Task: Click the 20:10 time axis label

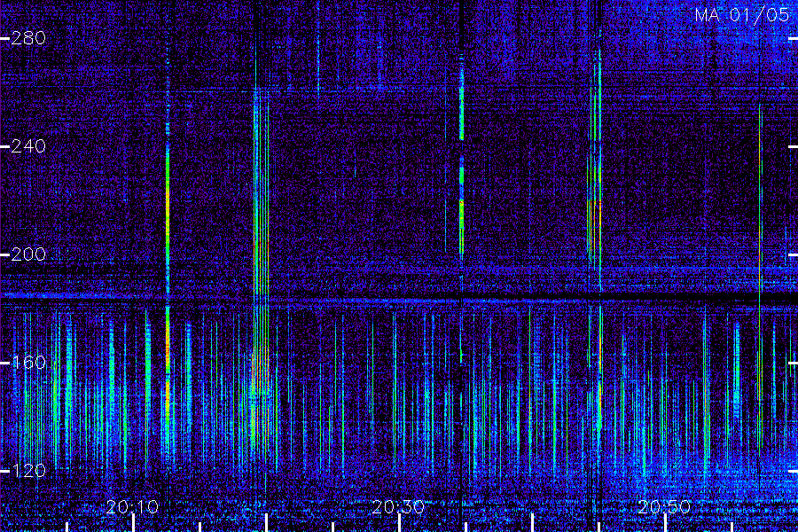Action: 132,507
